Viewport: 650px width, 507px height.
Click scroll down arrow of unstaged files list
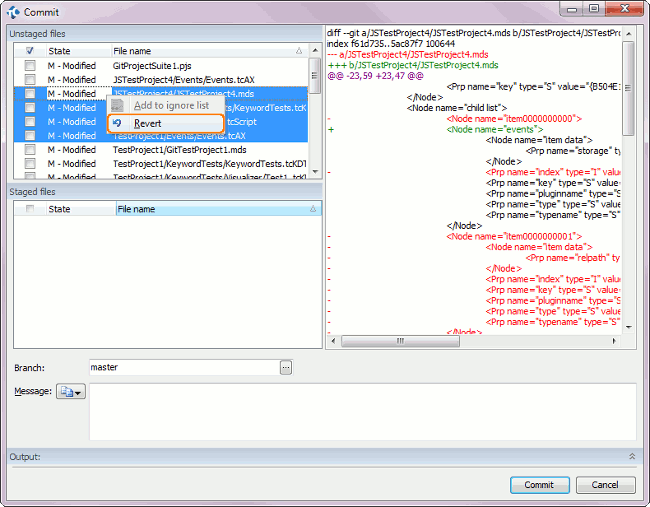coord(315,172)
